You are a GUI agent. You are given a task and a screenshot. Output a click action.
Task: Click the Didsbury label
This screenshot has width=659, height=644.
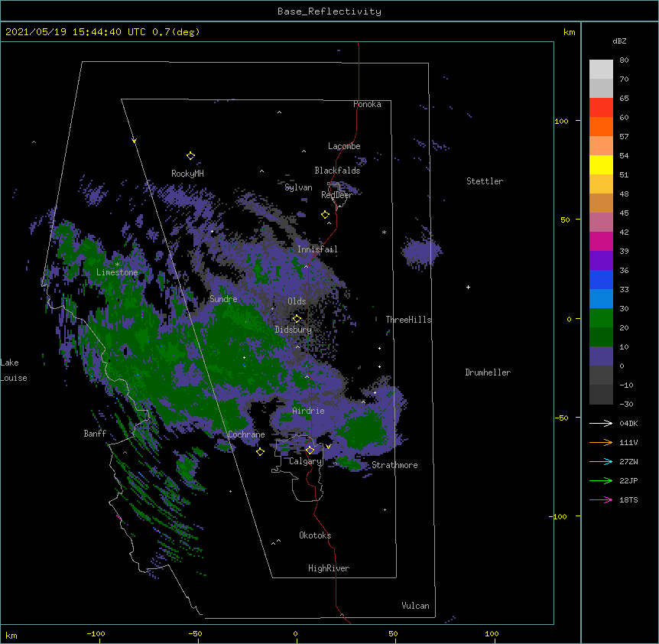pos(294,330)
